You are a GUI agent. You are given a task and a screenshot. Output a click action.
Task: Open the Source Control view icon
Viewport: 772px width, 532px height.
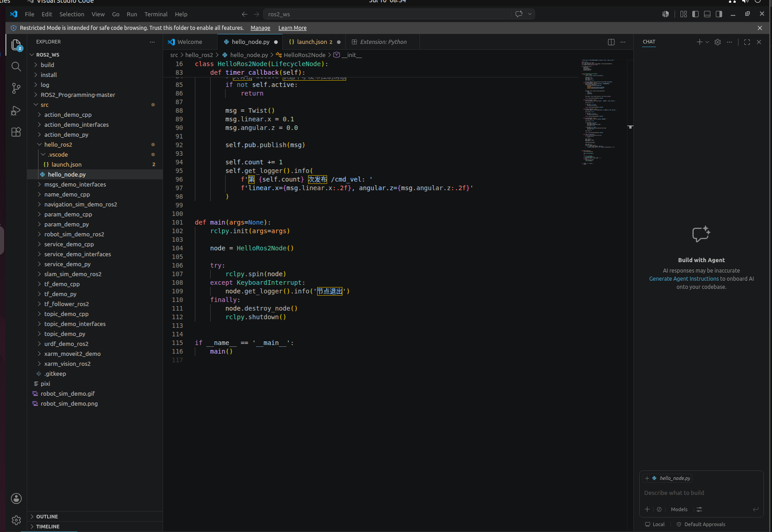coord(16,88)
